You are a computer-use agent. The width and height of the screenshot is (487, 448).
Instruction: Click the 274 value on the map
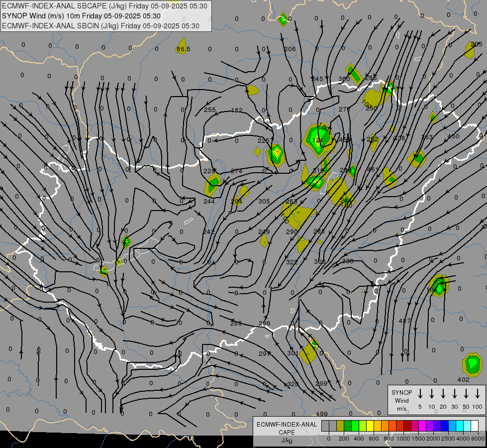pyautogui.click(x=237, y=171)
